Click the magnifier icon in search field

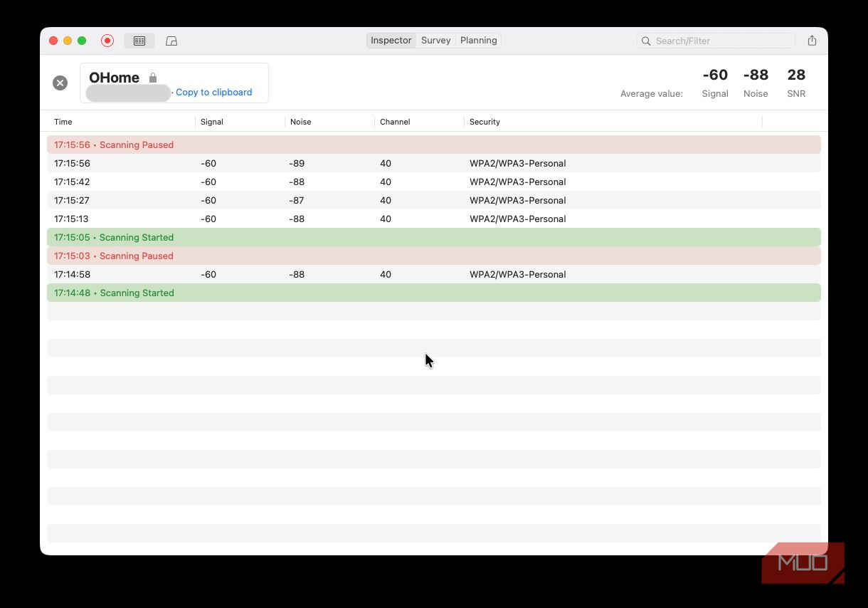click(646, 41)
